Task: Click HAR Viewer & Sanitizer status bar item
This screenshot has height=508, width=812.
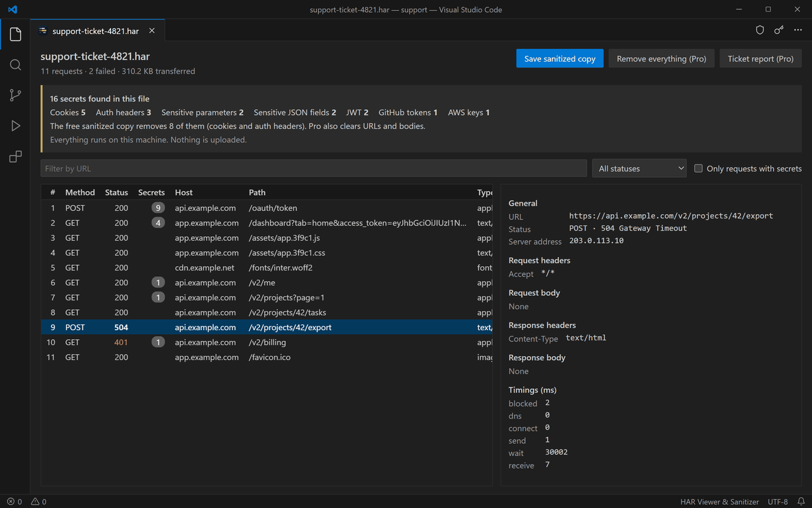Action: click(720, 502)
